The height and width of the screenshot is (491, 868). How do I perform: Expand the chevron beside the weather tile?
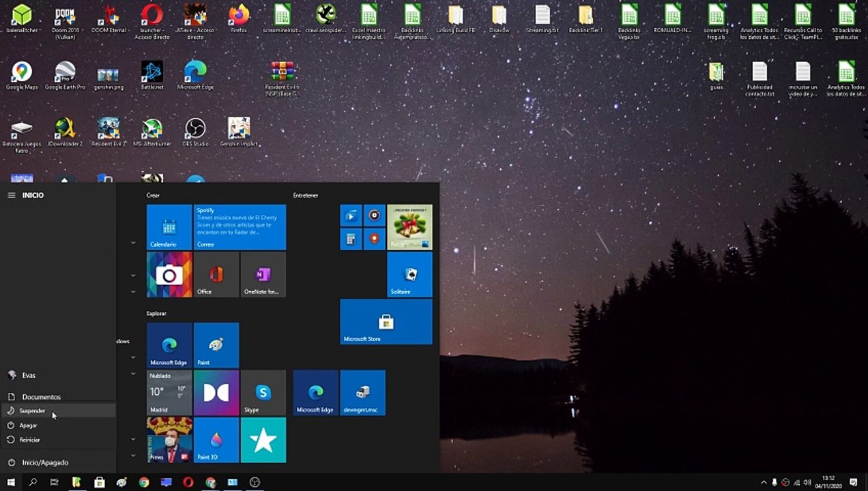[x=133, y=374]
